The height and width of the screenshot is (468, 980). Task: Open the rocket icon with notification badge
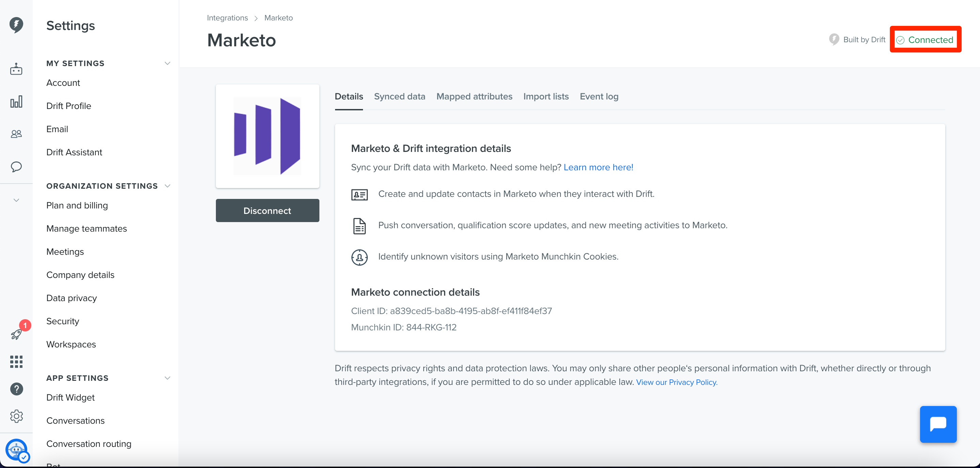(x=16, y=334)
